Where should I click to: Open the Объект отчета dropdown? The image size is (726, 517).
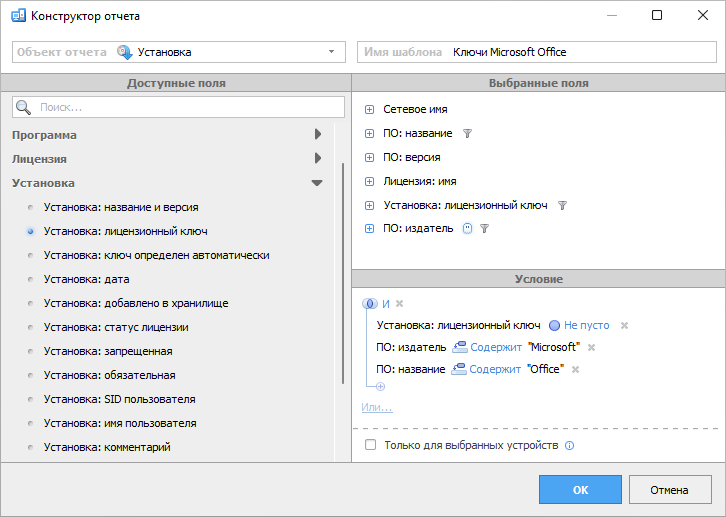coord(331,52)
